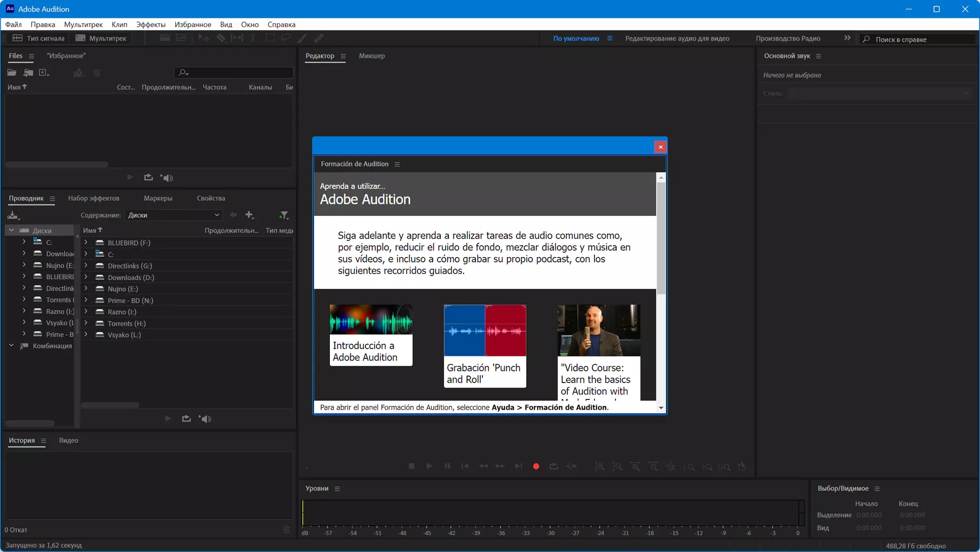Viewport: 980px width, 552px height.
Task: Click the trash icon in the Files panel
Action: [x=97, y=73]
